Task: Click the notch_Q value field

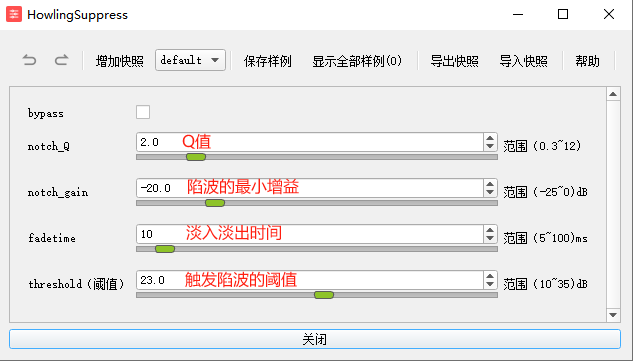Action: (309, 142)
